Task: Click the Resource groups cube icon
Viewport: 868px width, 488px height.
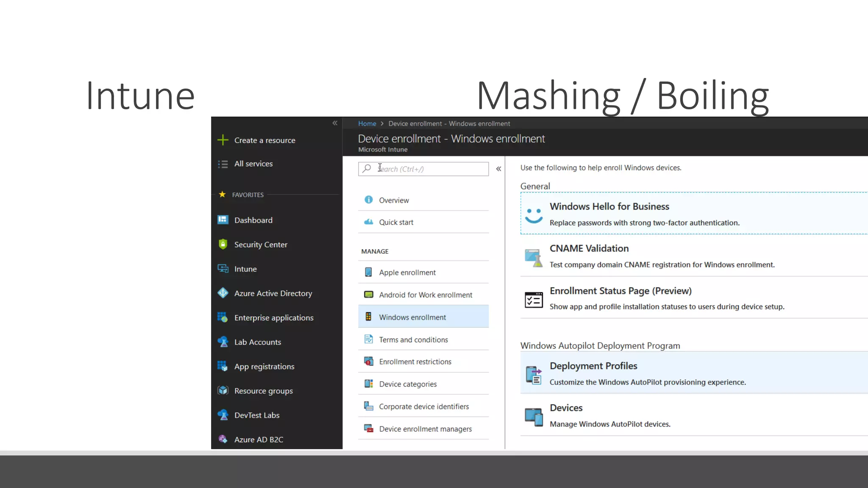Action: (223, 391)
